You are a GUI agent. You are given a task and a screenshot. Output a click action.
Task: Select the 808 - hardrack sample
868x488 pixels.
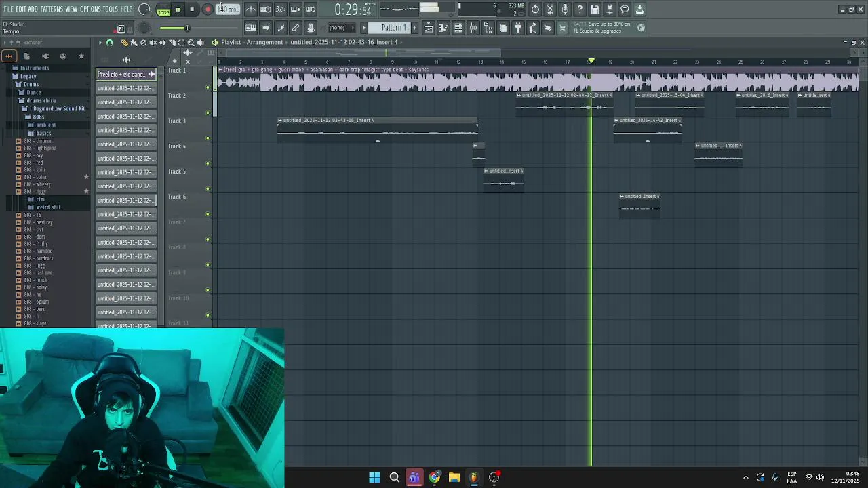tap(38, 258)
